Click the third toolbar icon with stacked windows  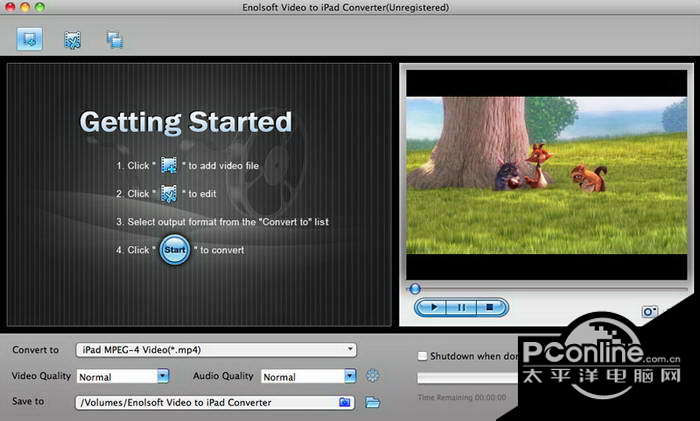(115, 40)
